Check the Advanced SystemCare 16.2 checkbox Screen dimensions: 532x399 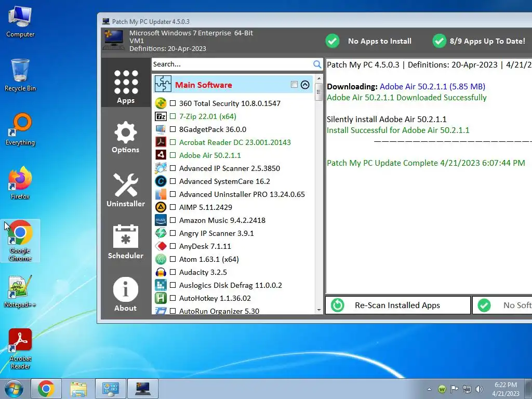point(172,181)
